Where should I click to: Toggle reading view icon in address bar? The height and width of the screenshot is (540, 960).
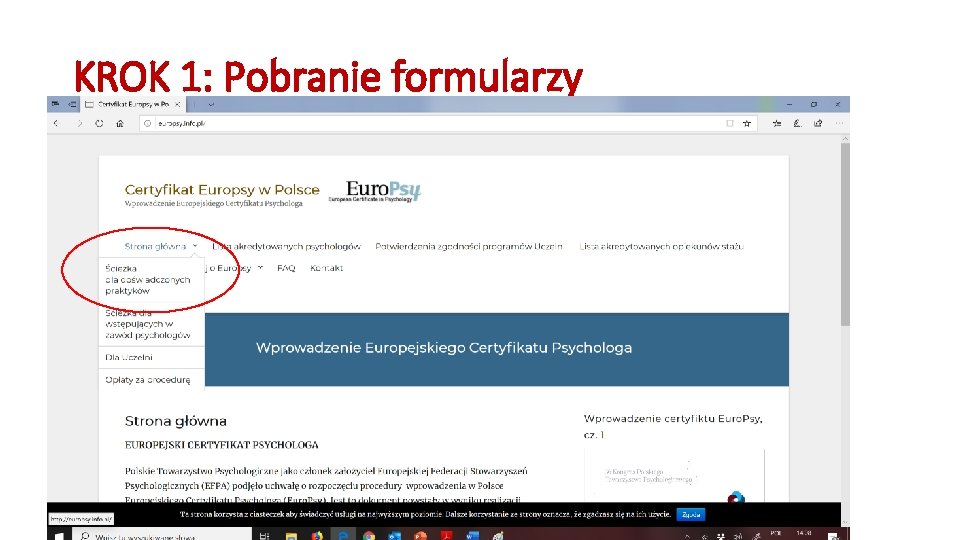click(730, 123)
